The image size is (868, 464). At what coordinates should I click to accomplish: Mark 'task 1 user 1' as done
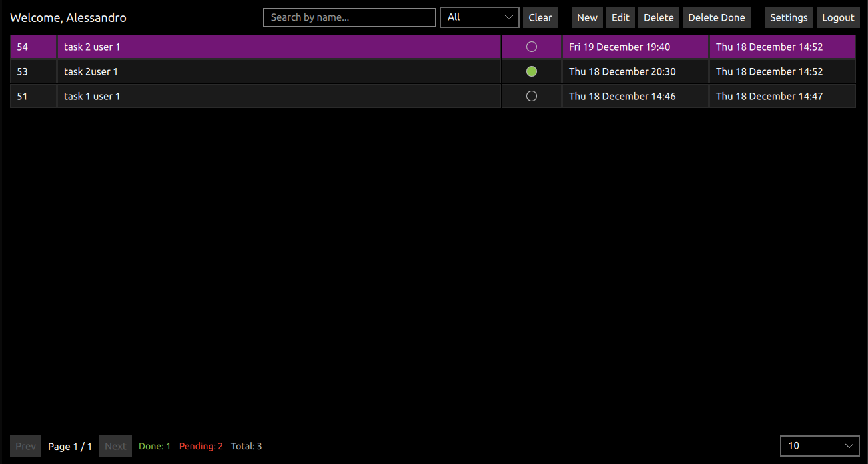tap(531, 96)
